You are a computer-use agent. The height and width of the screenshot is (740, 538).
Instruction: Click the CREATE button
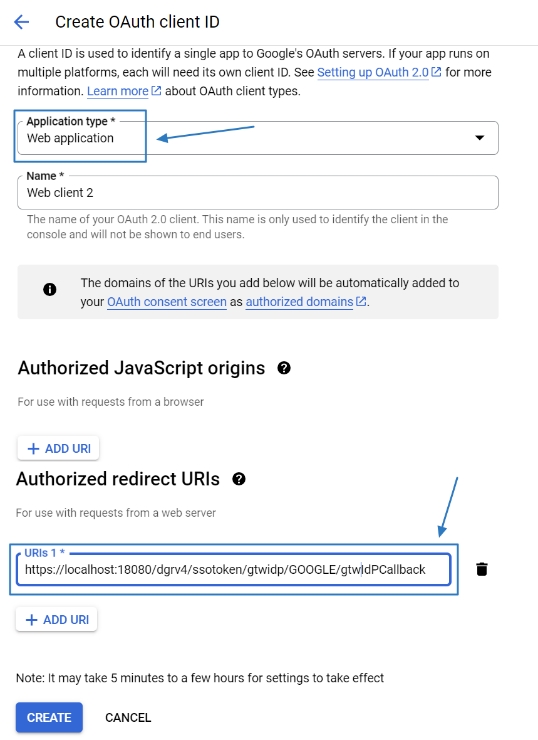49,717
